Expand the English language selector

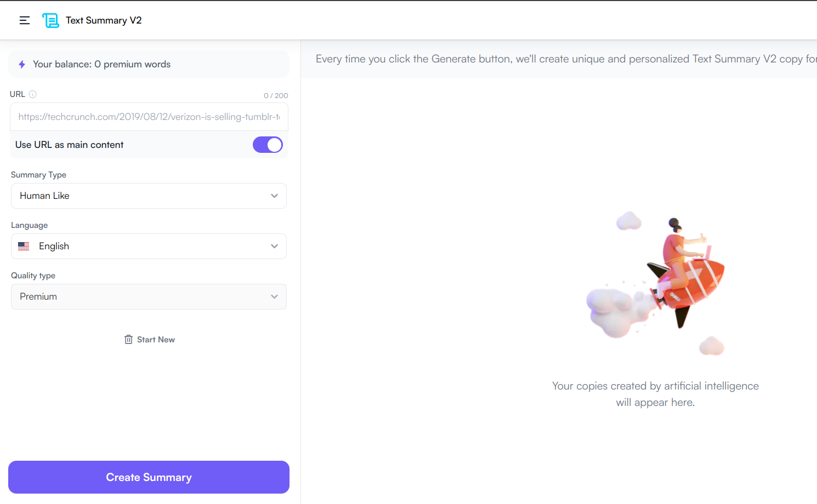[149, 247]
